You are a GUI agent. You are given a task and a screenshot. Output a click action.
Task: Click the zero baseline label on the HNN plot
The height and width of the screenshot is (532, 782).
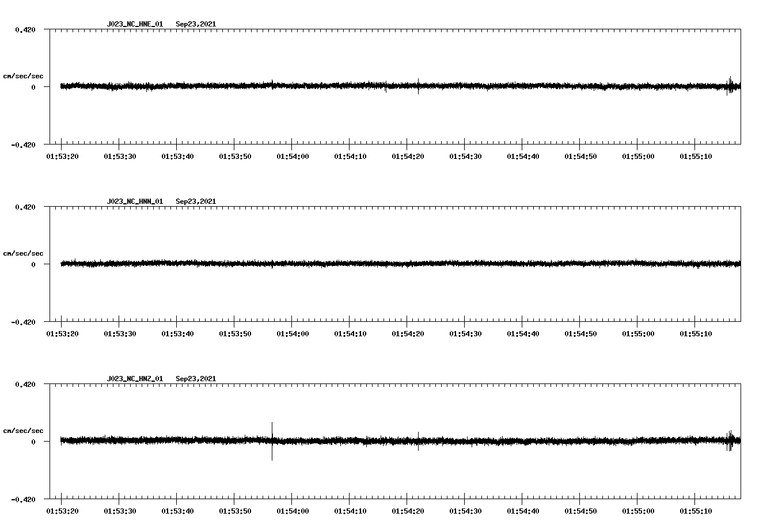33,264
